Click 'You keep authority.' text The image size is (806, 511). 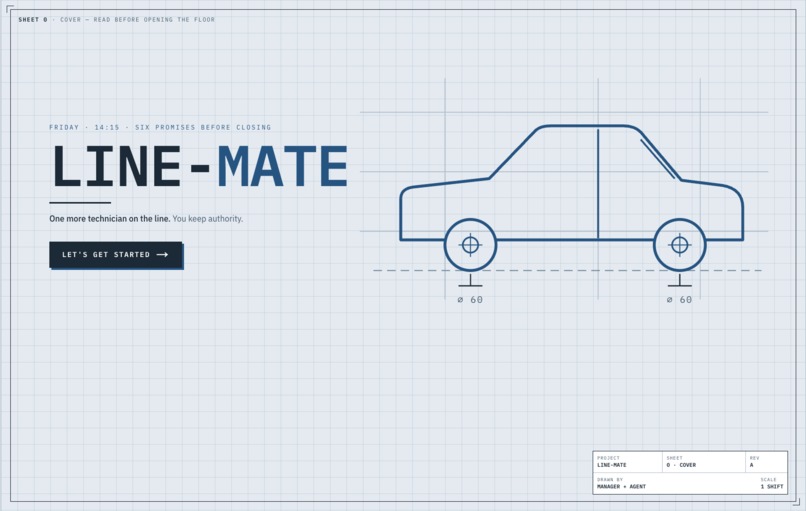pos(208,218)
